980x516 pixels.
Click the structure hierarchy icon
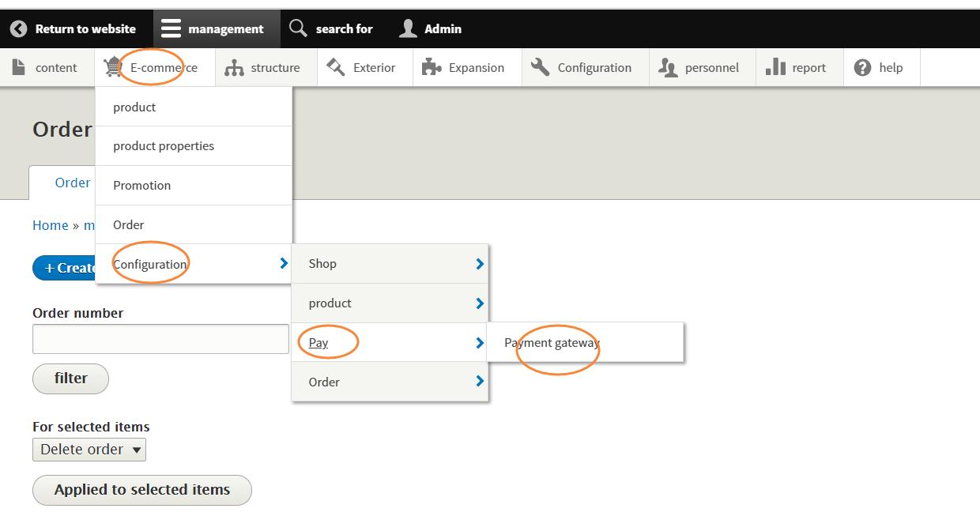click(x=234, y=68)
